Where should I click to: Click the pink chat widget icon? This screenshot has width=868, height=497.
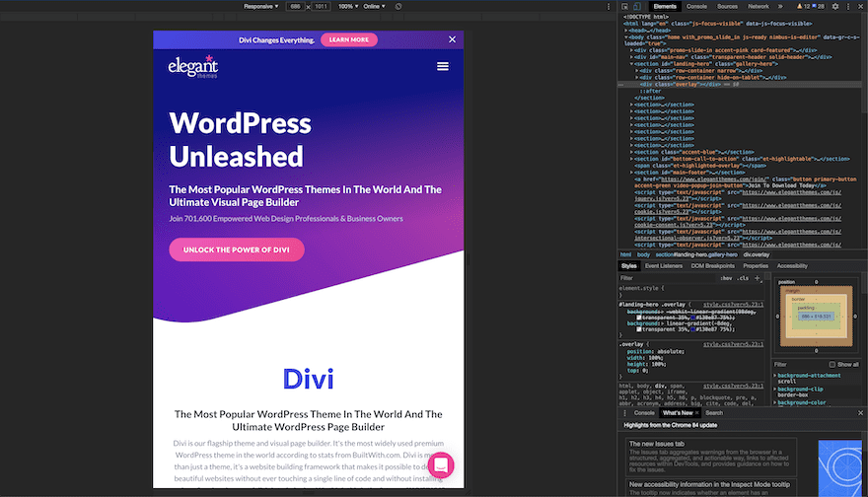[439, 464]
